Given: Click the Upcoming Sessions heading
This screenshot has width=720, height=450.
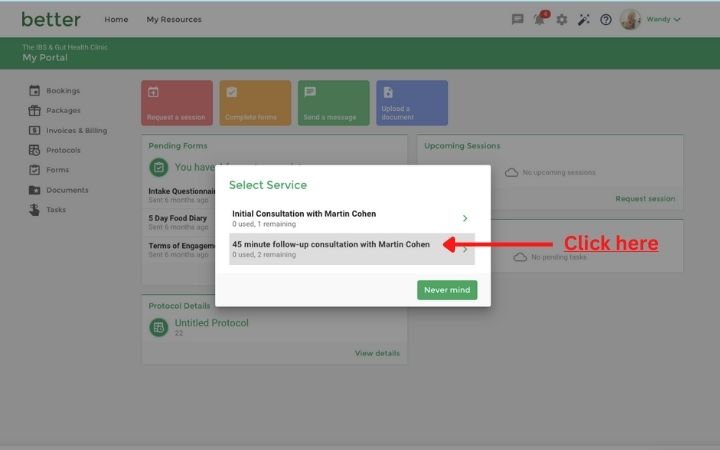Looking at the screenshot, I should (462, 146).
